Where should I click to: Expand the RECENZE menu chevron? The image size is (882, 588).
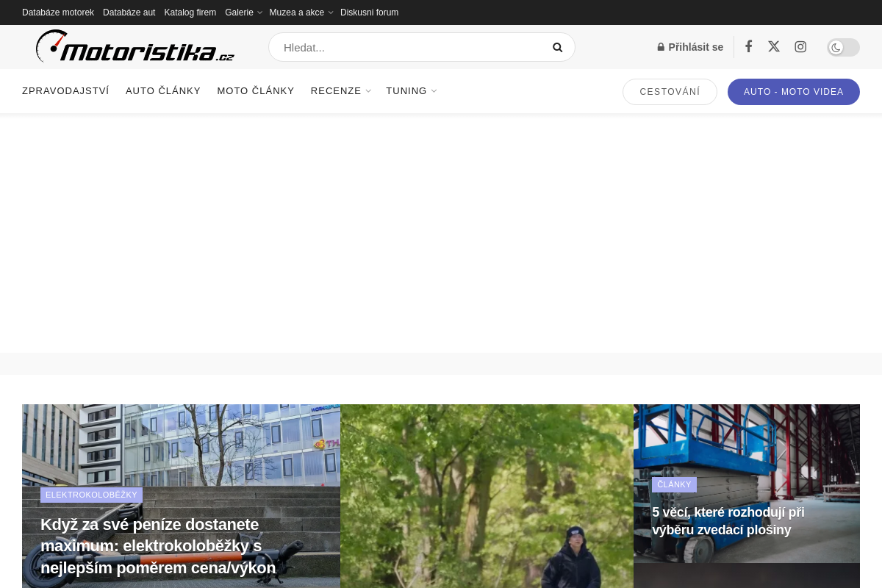click(x=368, y=90)
